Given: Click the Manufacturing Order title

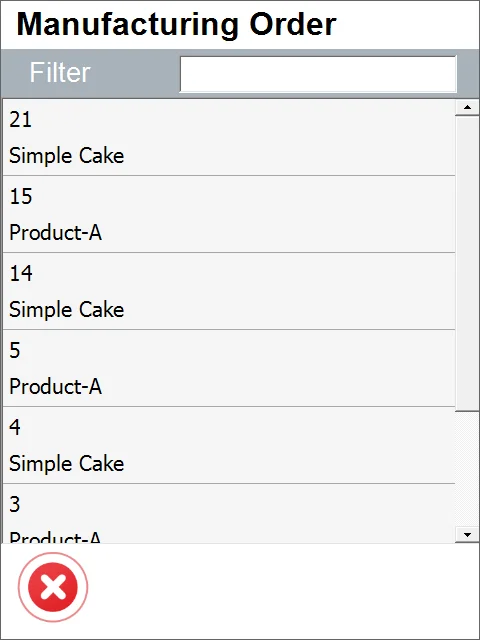Looking at the screenshot, I should tap(176, 24).
